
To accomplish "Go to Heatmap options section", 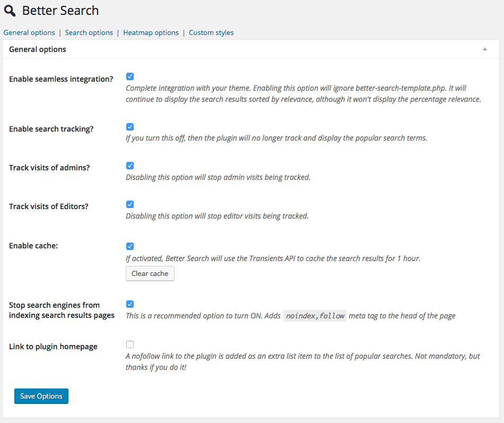I will [x=151, y=32].
